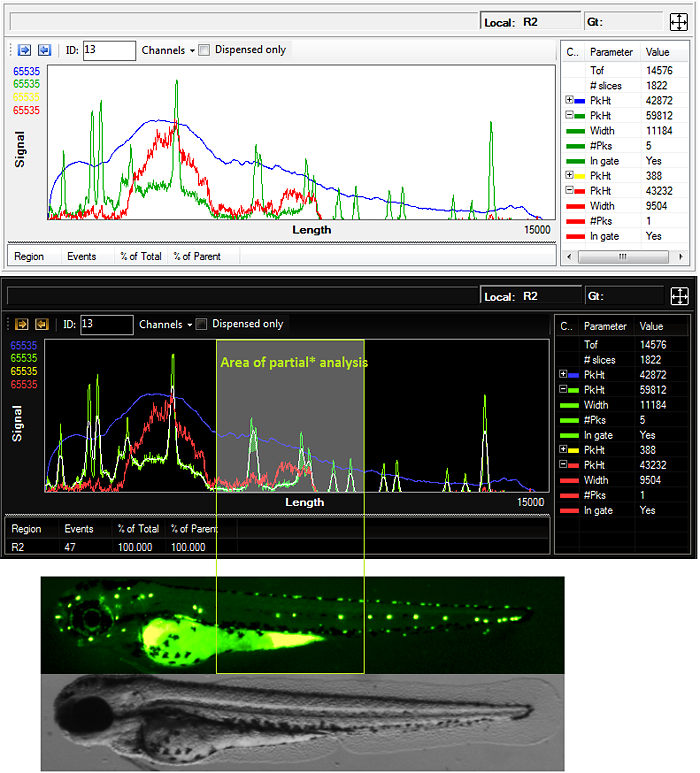
Task: Click the second orange arrow icon in the dark panel
Action: 43,324
